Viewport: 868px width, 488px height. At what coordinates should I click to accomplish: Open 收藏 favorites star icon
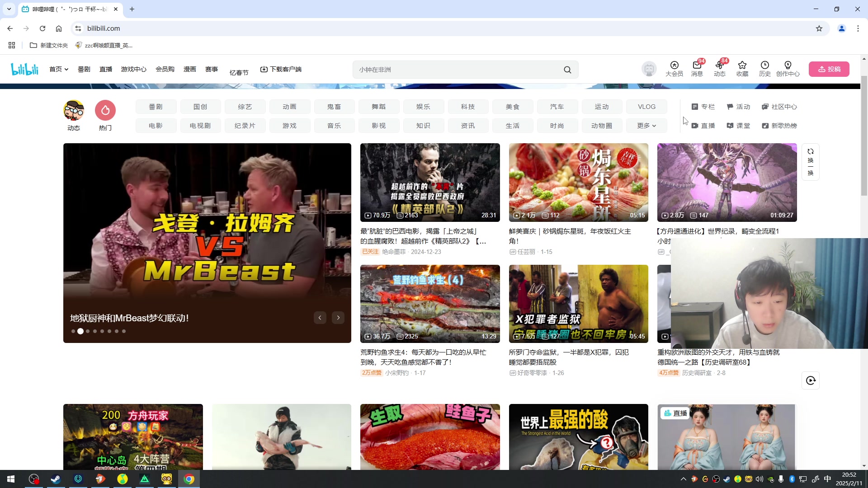(x=742, y=69)
